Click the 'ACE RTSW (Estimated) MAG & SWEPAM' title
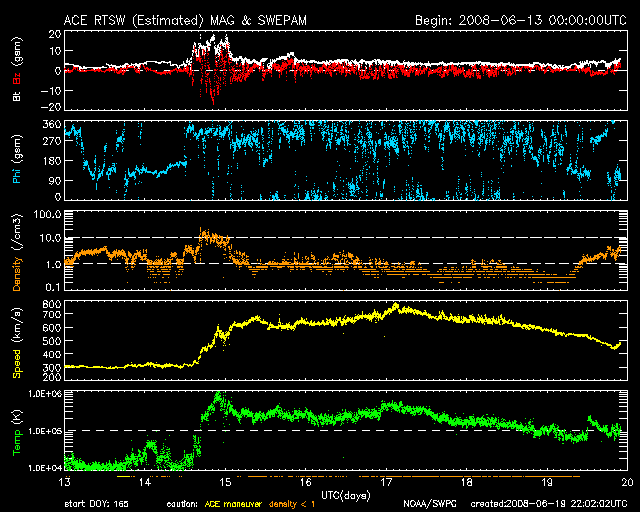 coord(185,20)
